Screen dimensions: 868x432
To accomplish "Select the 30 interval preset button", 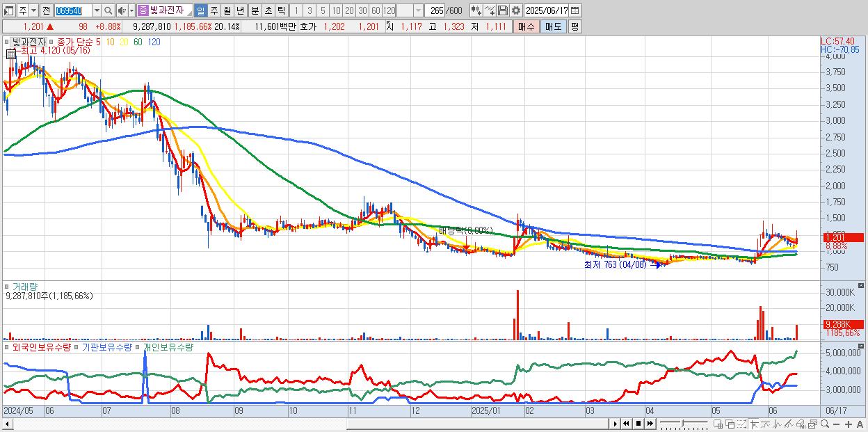I will click(x=362, y=10).
